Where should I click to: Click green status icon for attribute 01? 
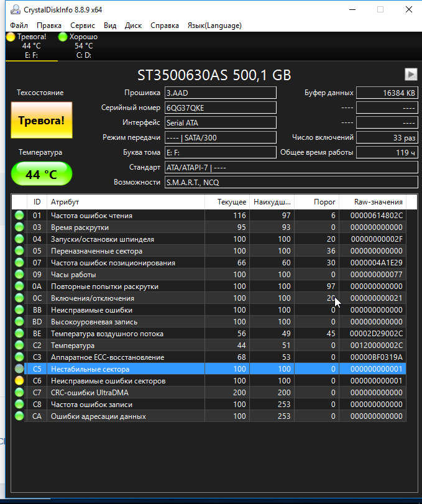pyautogui.click(x=19, y=215)
